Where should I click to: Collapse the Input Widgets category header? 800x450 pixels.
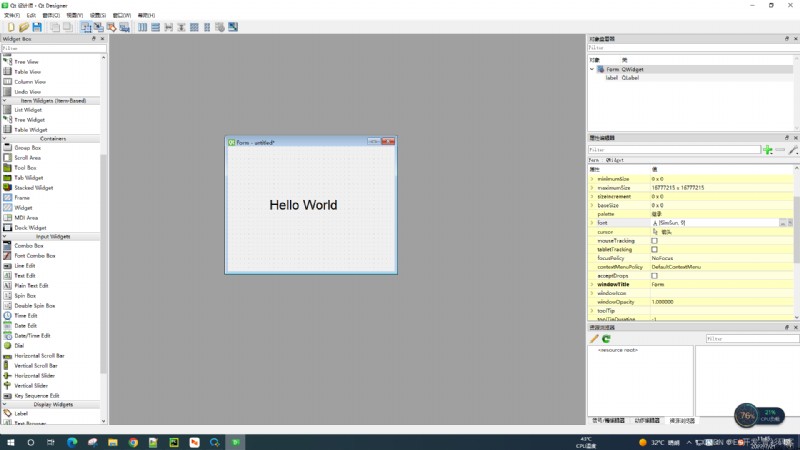(x=51, y=236)
